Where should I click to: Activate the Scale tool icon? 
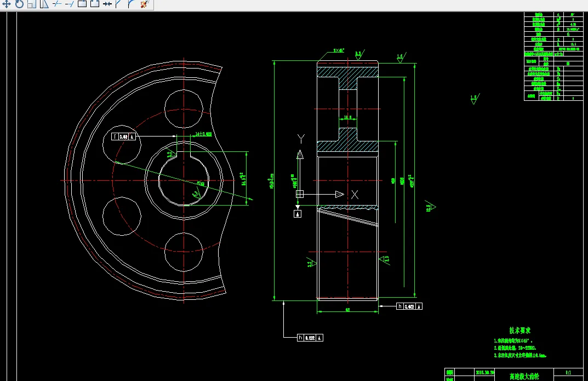point(32,4)
